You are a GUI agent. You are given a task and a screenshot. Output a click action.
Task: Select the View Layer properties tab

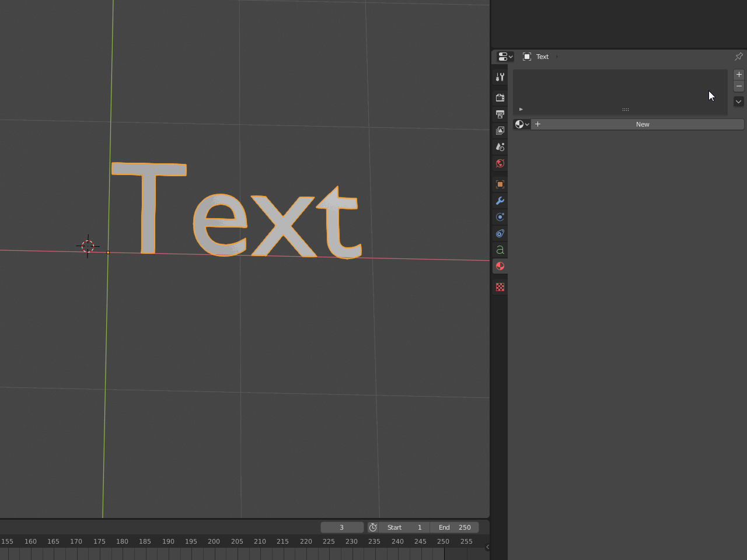tap(500, 130)
